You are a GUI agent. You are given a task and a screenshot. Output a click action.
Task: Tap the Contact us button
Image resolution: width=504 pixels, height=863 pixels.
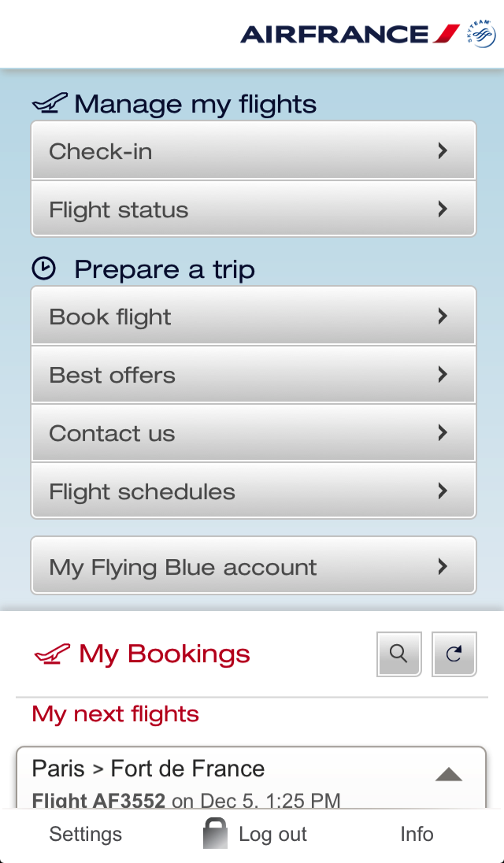253,433
